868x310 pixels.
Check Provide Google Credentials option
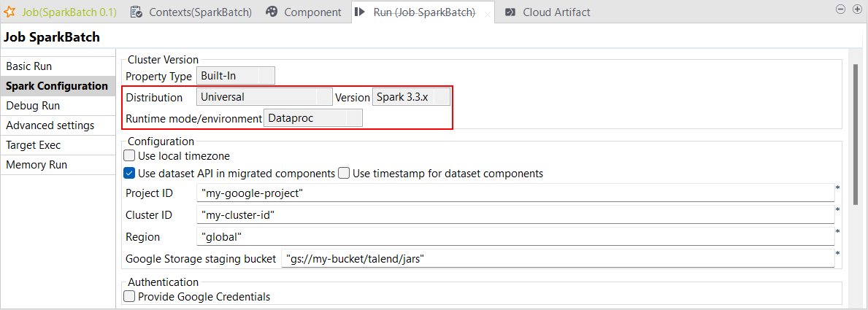[x=130, y=296]
